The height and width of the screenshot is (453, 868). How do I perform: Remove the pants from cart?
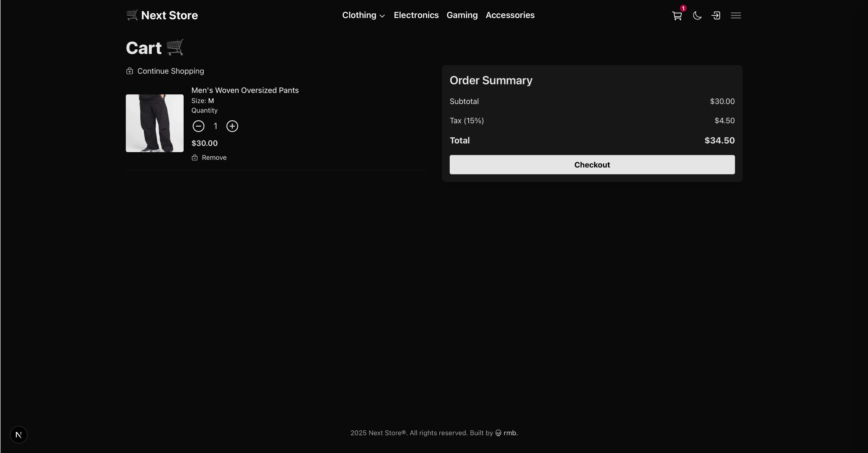click(x=214, y=158)
